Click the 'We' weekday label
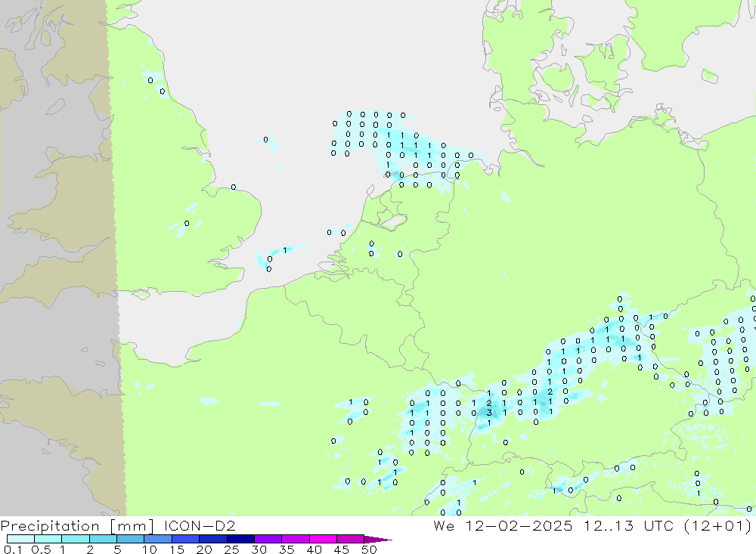Image resolution: width=756 pixels, height=554 pixels. click(x=444, y=525)
